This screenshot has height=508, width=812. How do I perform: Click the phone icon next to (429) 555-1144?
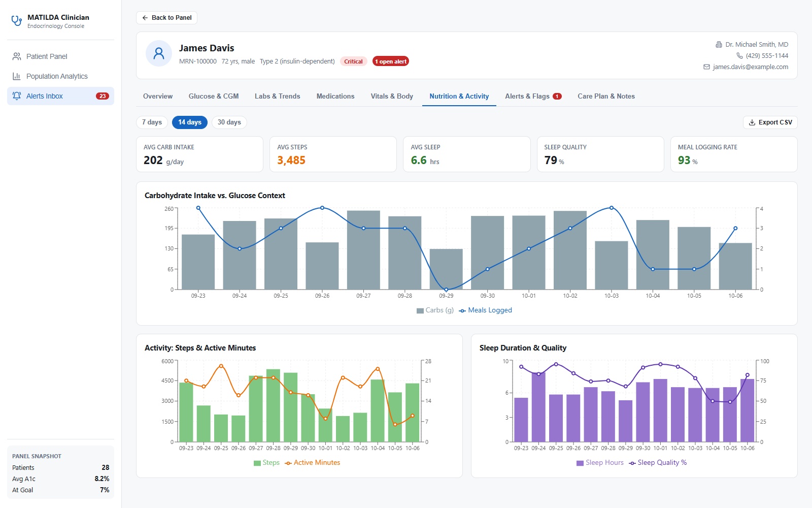point(739,56)
